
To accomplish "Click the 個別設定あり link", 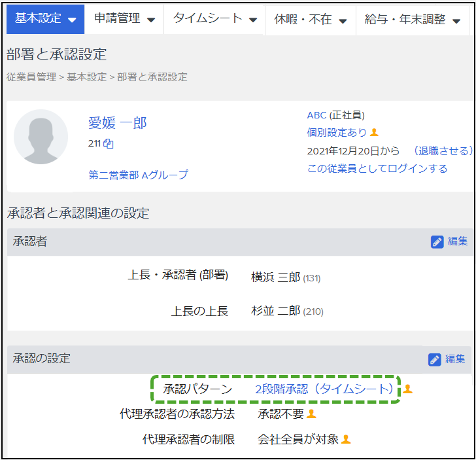I will pos(337,133).
